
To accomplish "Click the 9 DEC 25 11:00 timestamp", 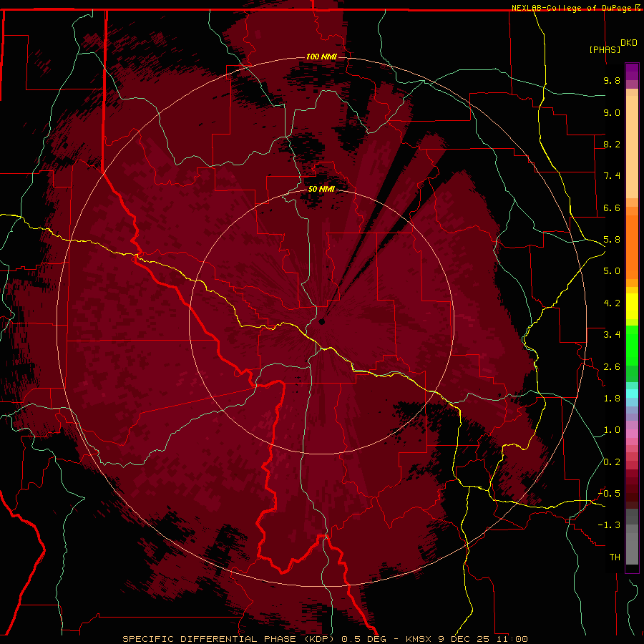I will pyautogui.click(x=482, y=639).
